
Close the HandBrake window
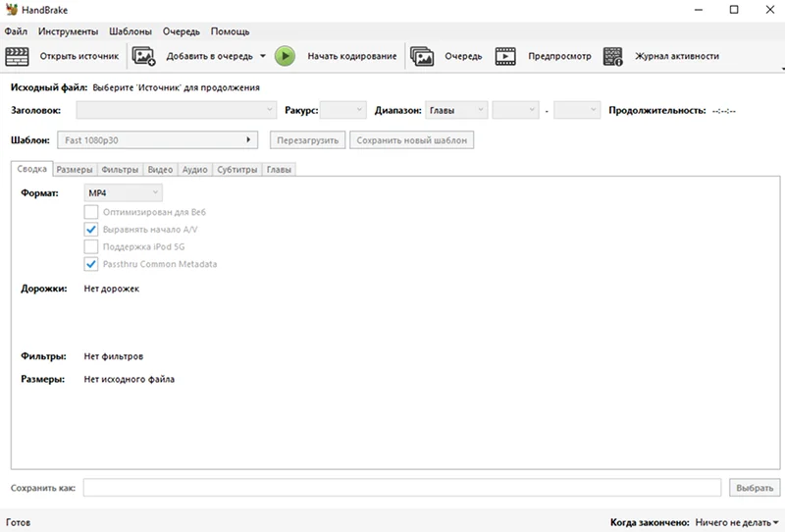770,10
